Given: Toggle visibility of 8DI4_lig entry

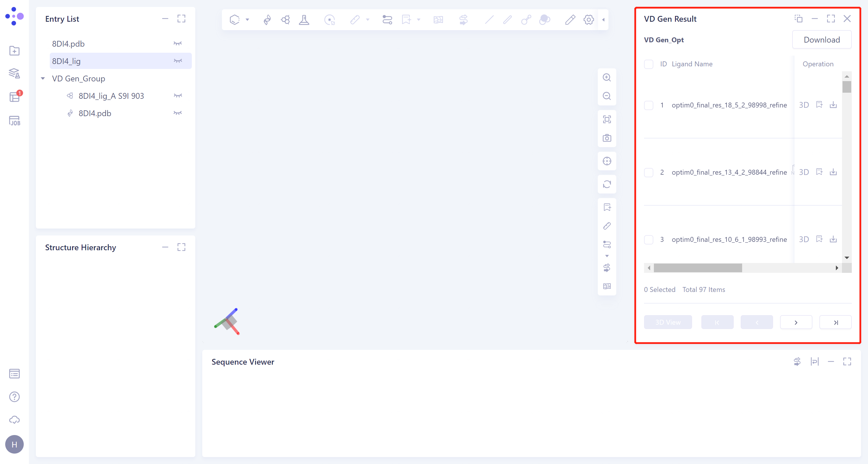Looking at the screenshot, I should tap(178, 61).
